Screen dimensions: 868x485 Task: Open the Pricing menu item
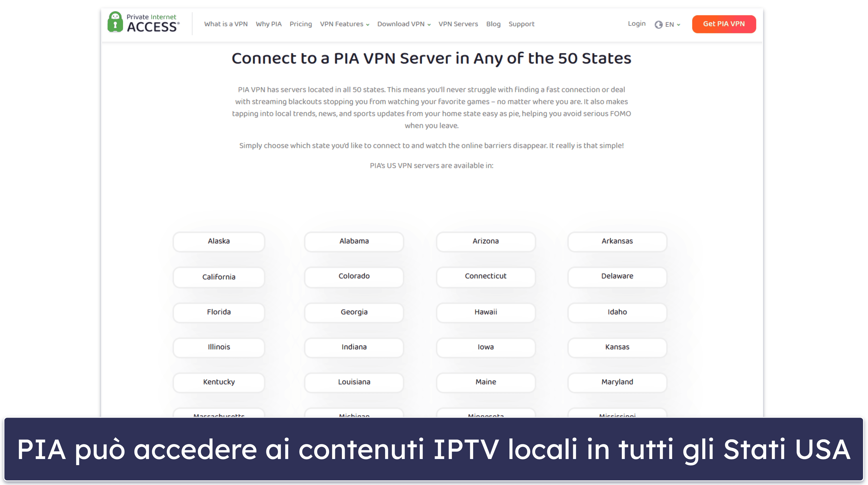click(x=300, y=24)
